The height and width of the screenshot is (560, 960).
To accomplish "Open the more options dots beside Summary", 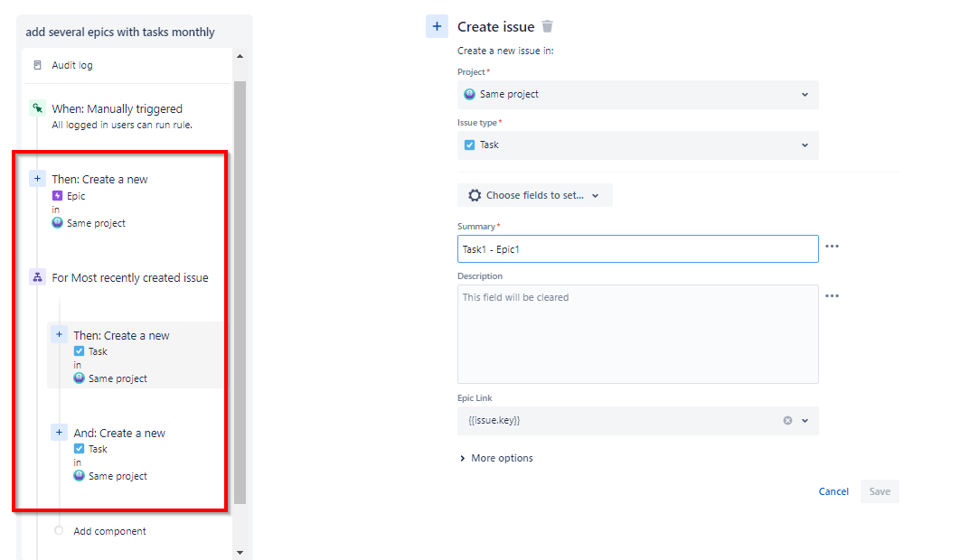I will [x=832, y=246].
